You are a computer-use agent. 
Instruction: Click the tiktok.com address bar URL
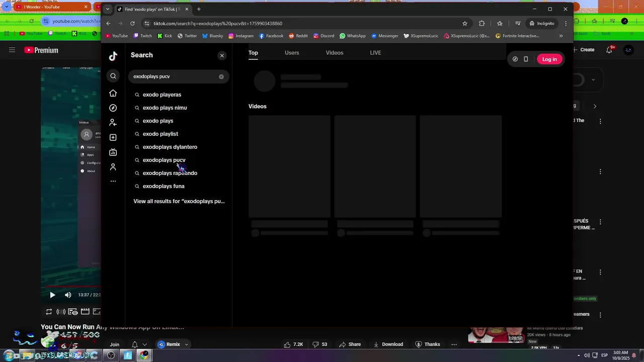(x=218, y=24)
